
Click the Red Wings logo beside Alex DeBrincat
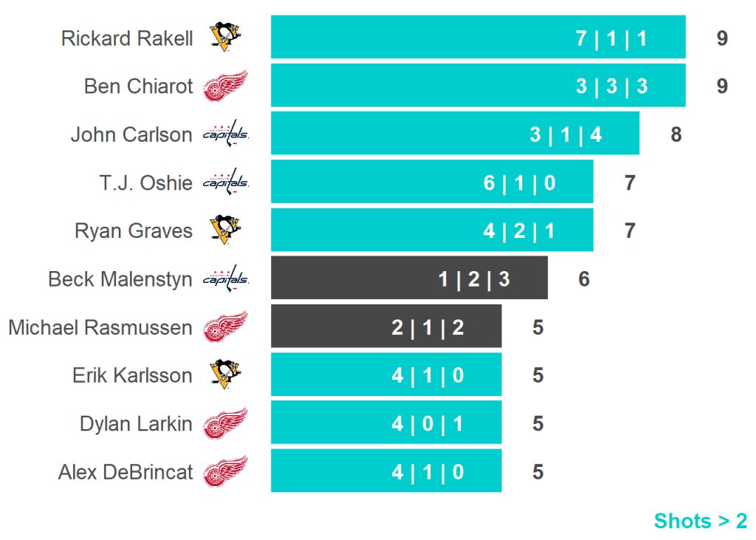click(x=225, y=472)
